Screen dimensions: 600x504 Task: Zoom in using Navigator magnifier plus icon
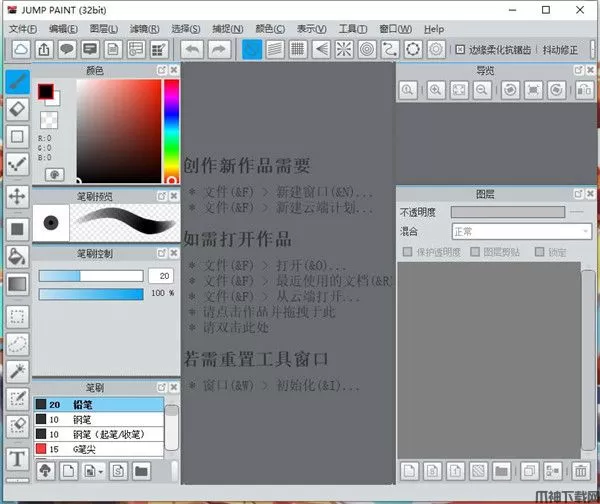coord(435,90)
